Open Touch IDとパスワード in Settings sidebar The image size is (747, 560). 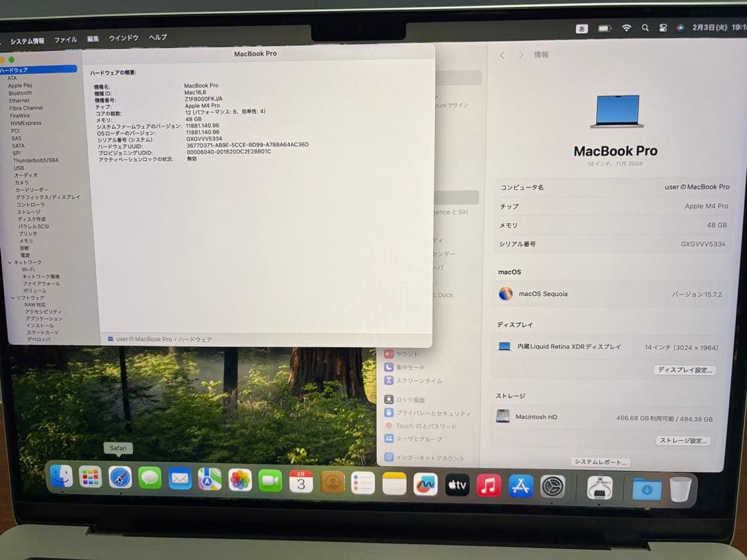click(421, 426)
